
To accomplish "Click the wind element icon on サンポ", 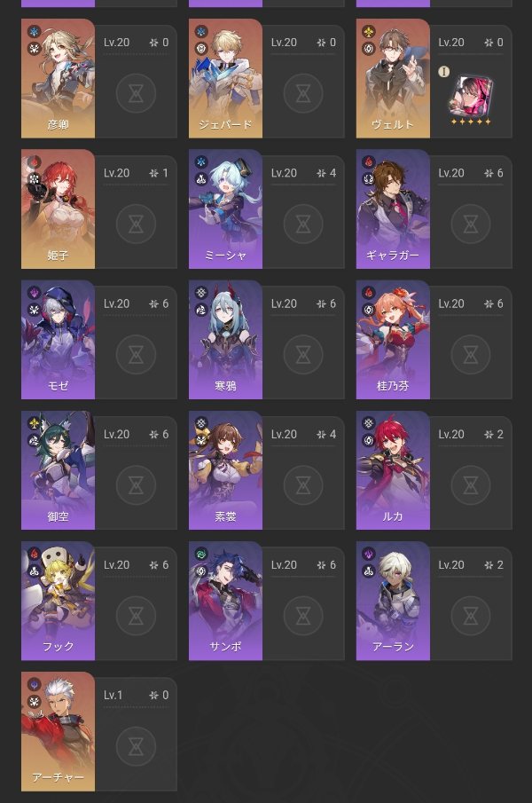I will [x=201, y=554].
